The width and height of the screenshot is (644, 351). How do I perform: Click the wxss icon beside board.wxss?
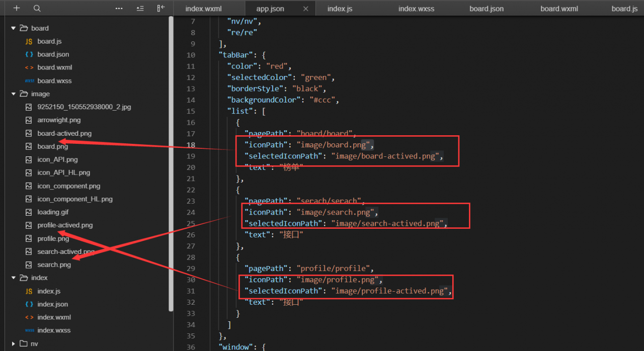coord(29,81)
